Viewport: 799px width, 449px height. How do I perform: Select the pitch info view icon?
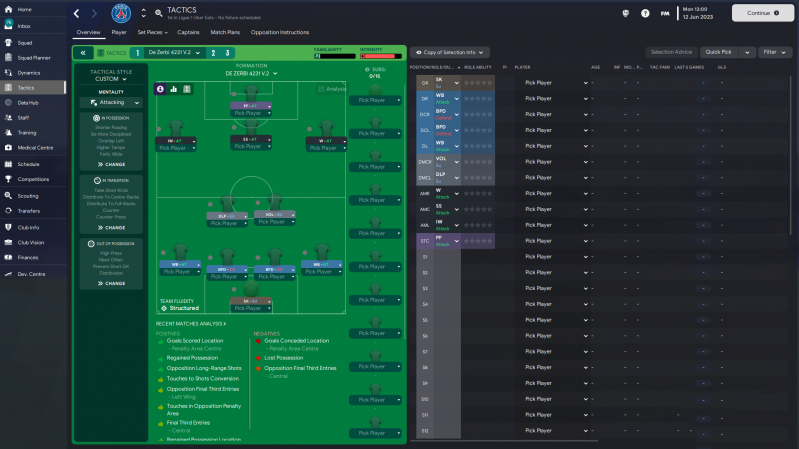pos(161,89)
